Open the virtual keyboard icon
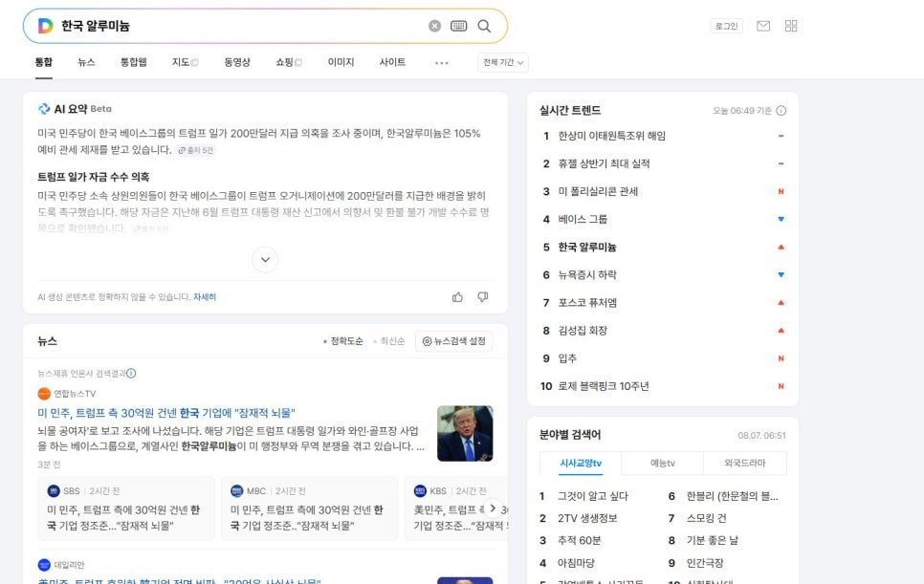Screen dimensions: 924x584 tap(458, 26)
